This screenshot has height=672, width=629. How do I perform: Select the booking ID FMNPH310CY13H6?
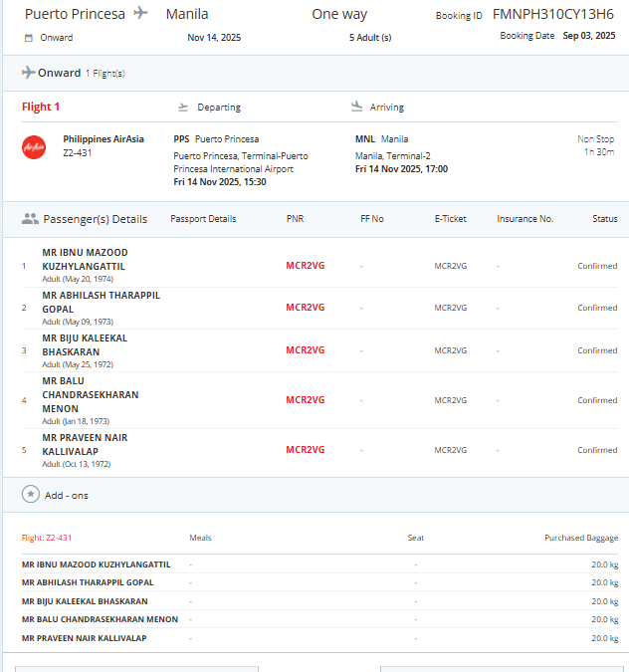[553, 14]
